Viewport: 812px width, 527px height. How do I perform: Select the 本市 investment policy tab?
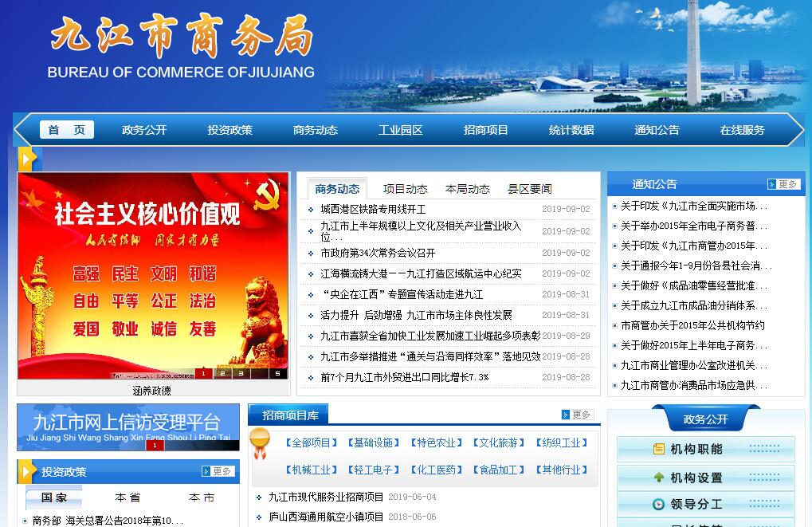(x=202, y=498)
